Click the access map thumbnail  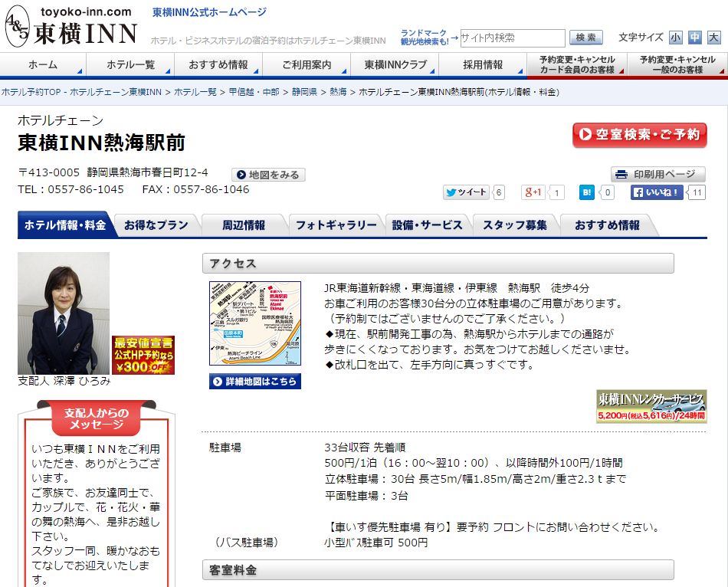[x=255, y=323]
